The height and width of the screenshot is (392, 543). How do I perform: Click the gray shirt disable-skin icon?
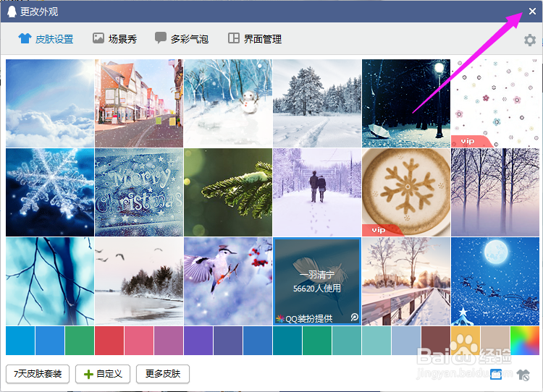pyautogui.click(x=523, y=375)
